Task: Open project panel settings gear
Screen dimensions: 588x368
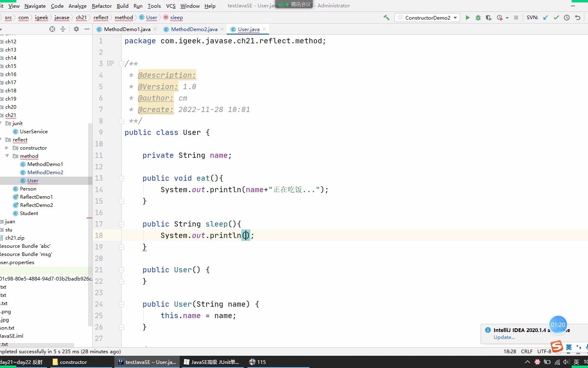Action: point(76,29)
